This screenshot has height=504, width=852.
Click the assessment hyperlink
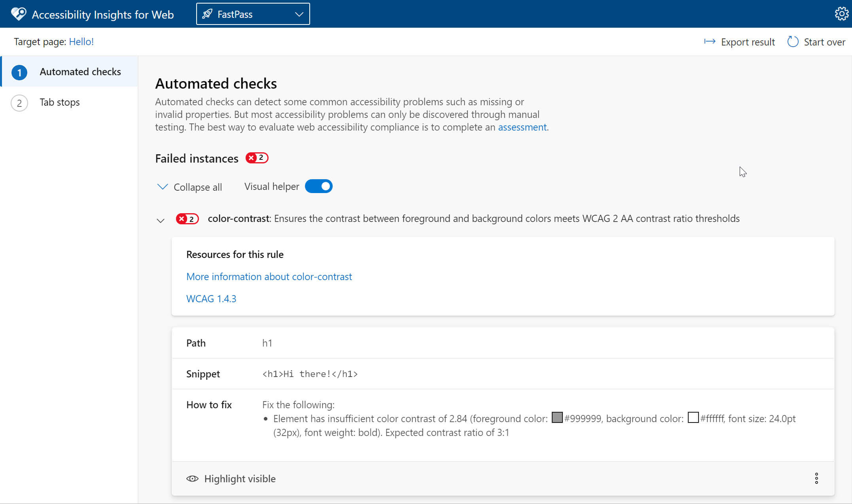click(522, 127)
